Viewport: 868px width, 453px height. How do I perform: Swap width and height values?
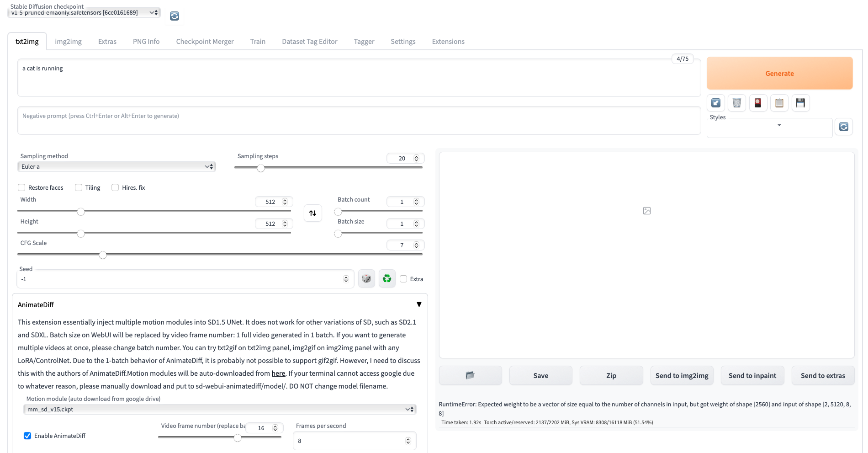[312, 213]
